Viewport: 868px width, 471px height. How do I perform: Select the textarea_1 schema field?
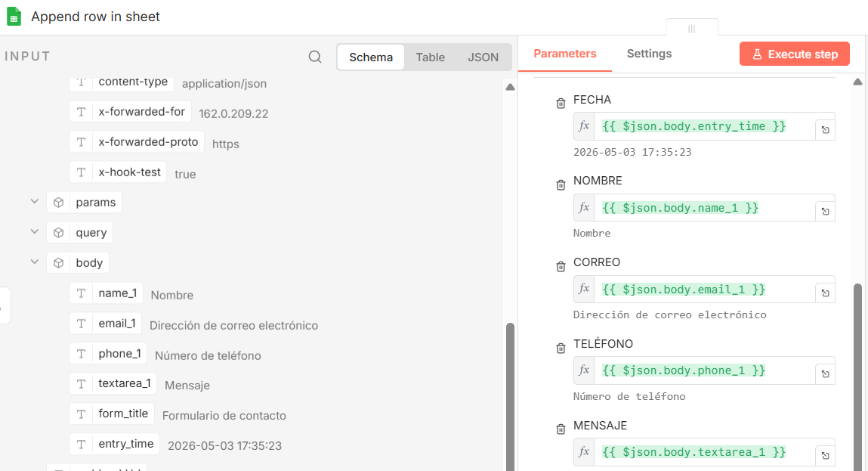point(113,383)
